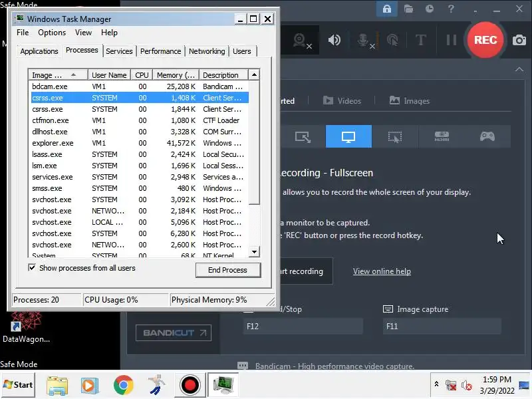
Task: Collapse the Bandicam panel with up chevron
Action: tap(519, 69)
